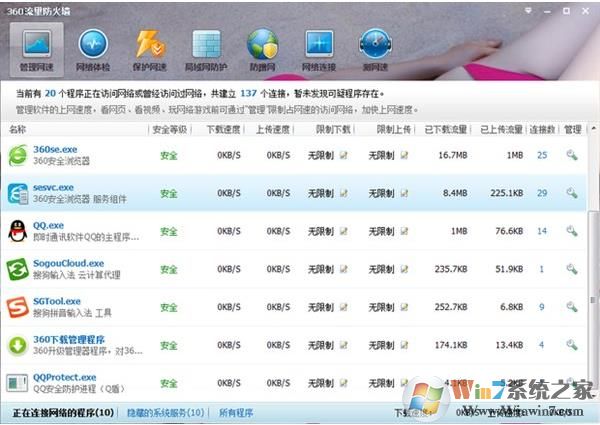This screenshot has width=600, height=425.
Task: Click the 360se.exe program name link
Action: pyautogui.click(x=55, y=149)
